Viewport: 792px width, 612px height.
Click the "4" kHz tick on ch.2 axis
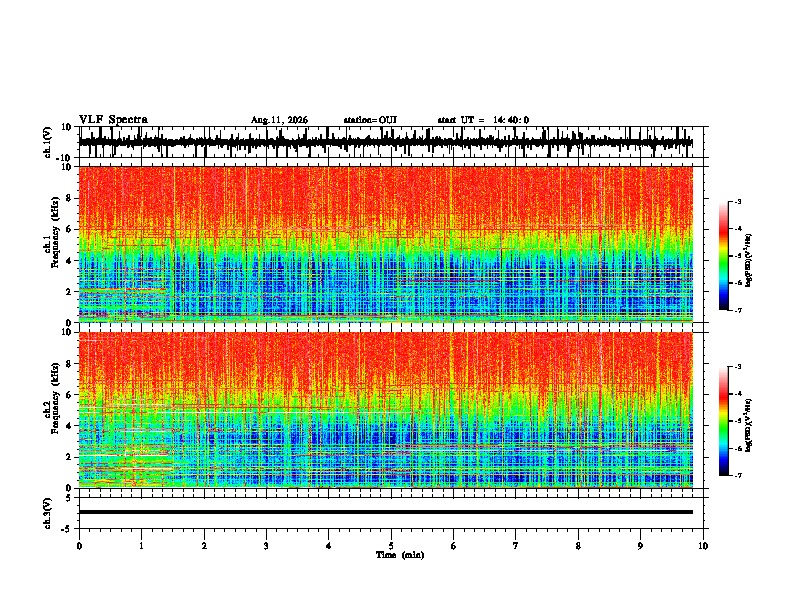click(69, 426)
